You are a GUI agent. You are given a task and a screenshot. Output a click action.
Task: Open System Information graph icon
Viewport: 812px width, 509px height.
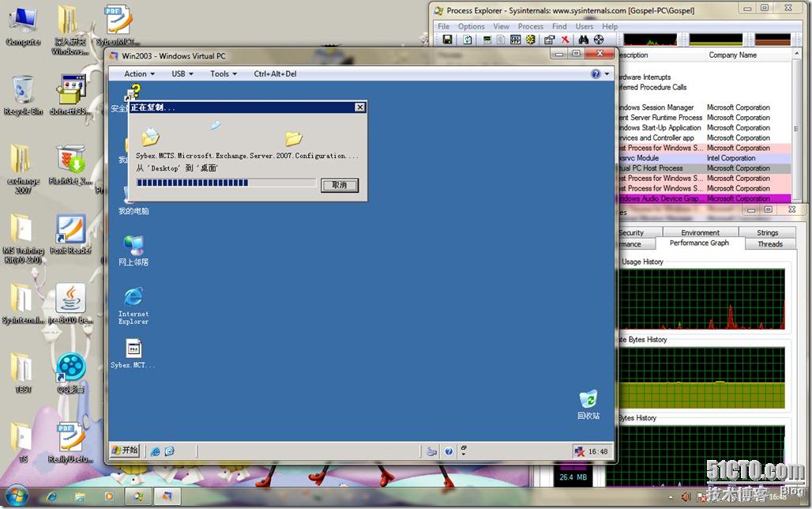coord(487,40)
